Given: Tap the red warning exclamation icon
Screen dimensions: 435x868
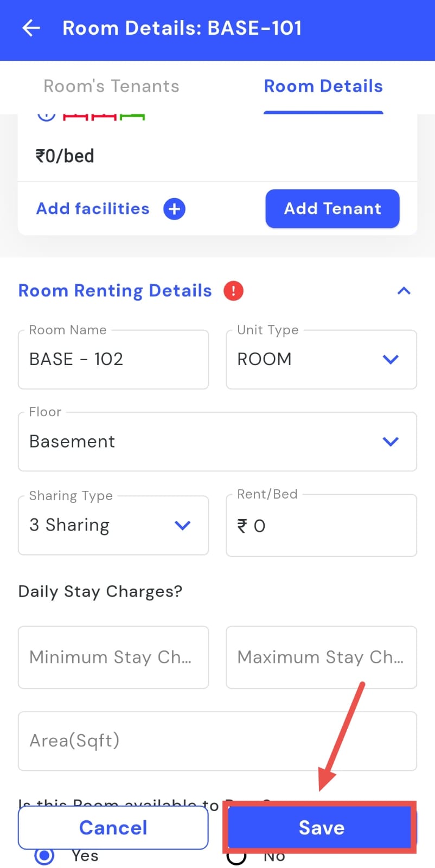Looking at the screenshot, I should [x=233, y=291].
